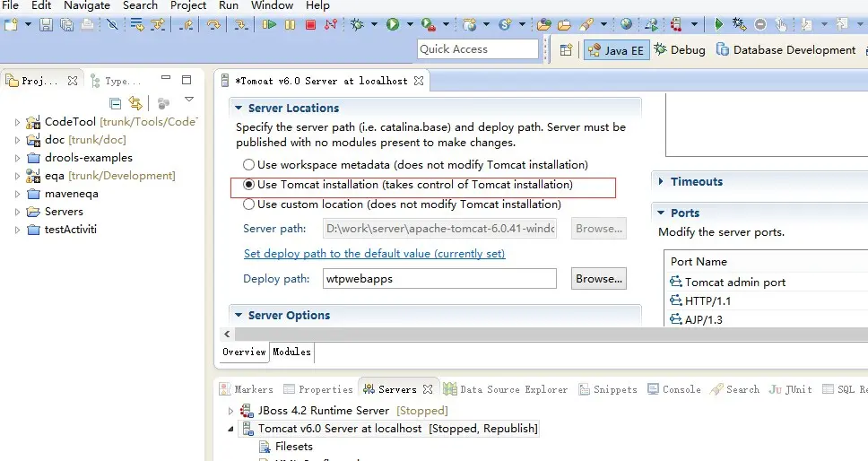
Task: Click the yellow Suspend pause icon
Action: (x=290, y=24)
